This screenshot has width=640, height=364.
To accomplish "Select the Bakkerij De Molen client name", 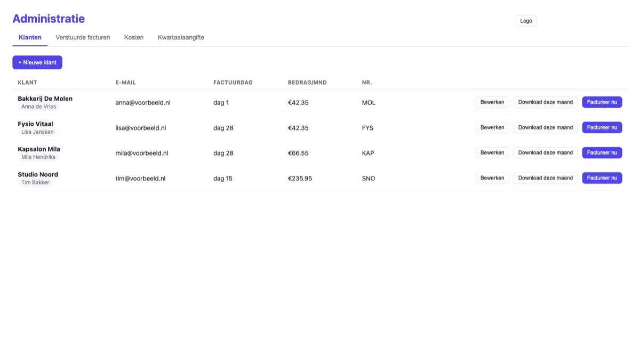I will [45, 99].
